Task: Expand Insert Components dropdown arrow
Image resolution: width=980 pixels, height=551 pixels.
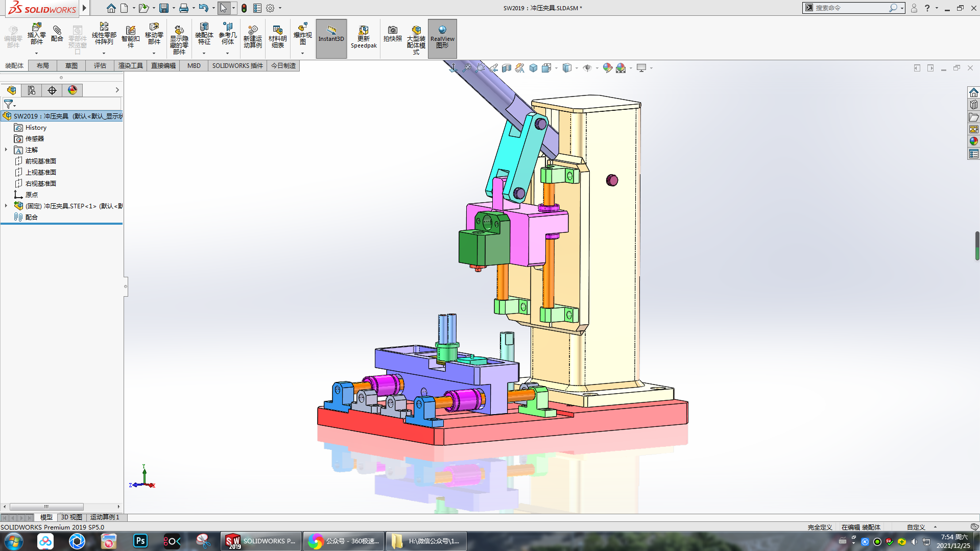Action: tap(36, 53)
